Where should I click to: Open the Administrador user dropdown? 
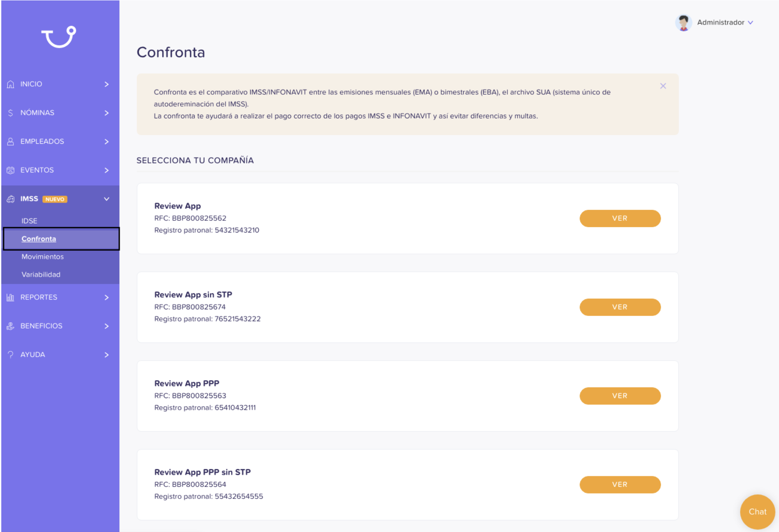pyautogui.click(x=714, y=22)
